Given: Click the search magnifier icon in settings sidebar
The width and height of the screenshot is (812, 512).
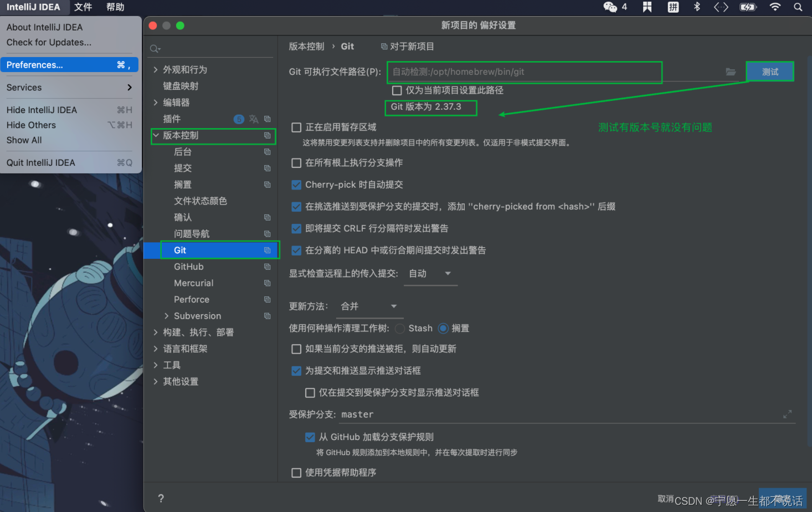Looking at the screenshot, I should (155, 49).
